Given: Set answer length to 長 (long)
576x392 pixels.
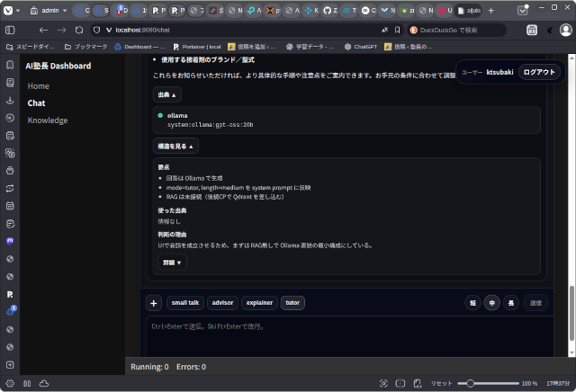Looking at the screenshot, I should [x=510, y=303].
